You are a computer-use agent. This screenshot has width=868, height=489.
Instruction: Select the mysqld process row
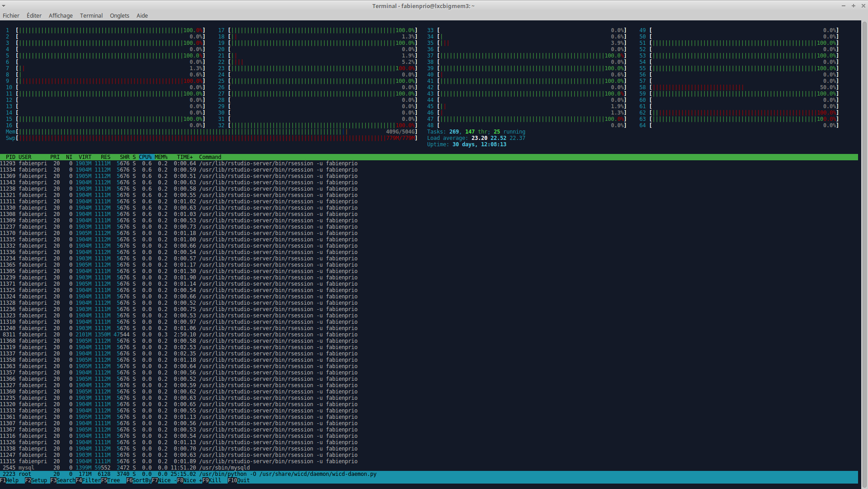coord(181,468)
